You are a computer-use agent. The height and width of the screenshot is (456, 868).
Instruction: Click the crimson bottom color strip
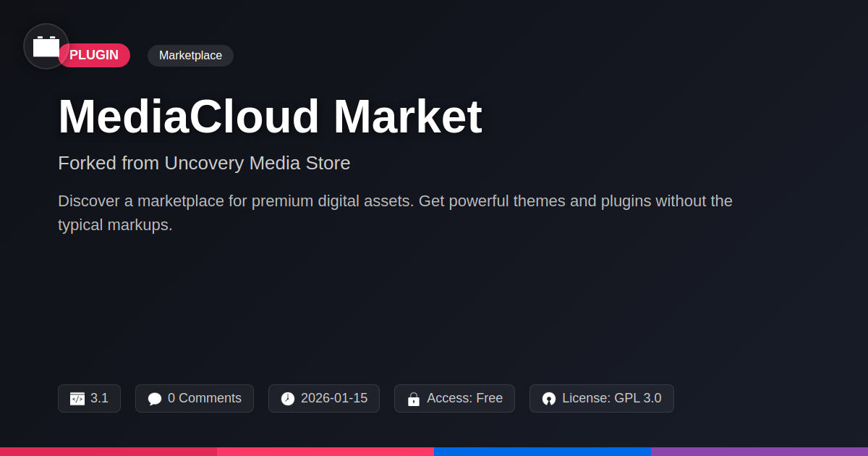pos(109,451)
